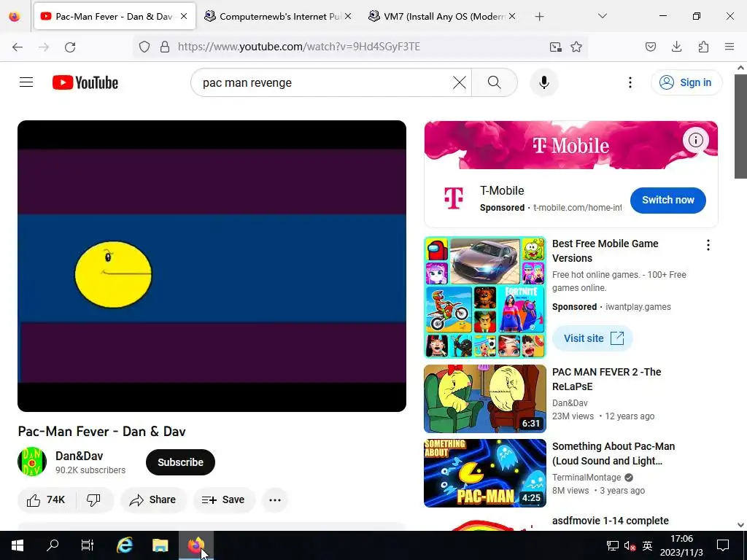
Task: Click the Switch now T-Mobile button
Action: 668,200
